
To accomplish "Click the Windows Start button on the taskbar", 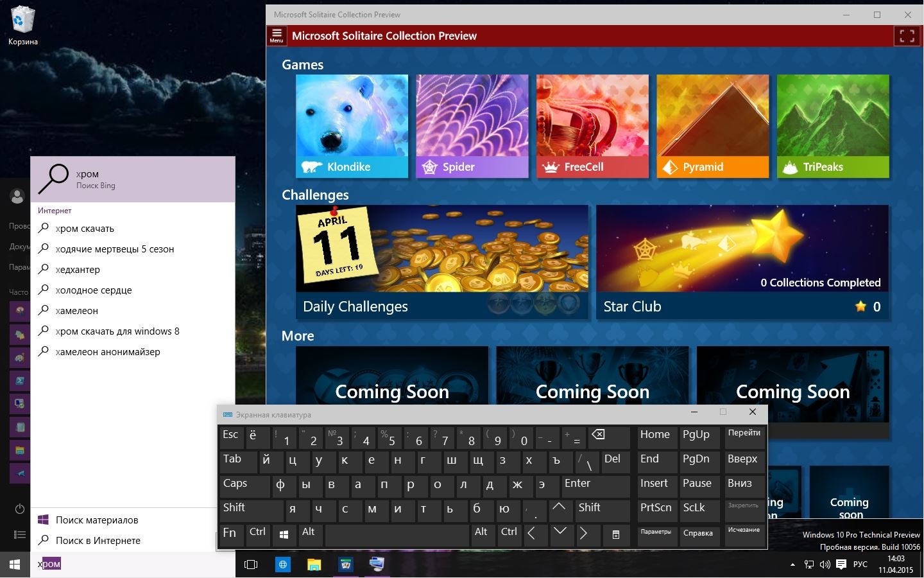I will click(x=15, y=565).
